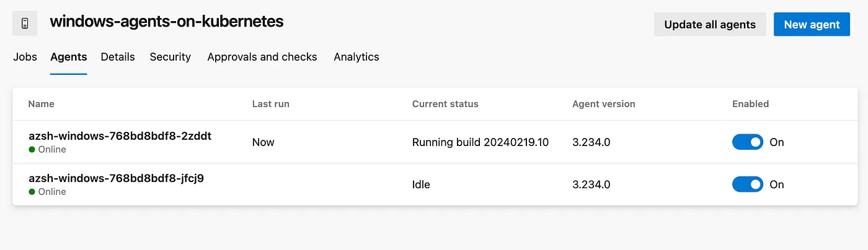View the Analytics tab
The width and height of the screenshot is (868, 250).
tap(356, 57)
